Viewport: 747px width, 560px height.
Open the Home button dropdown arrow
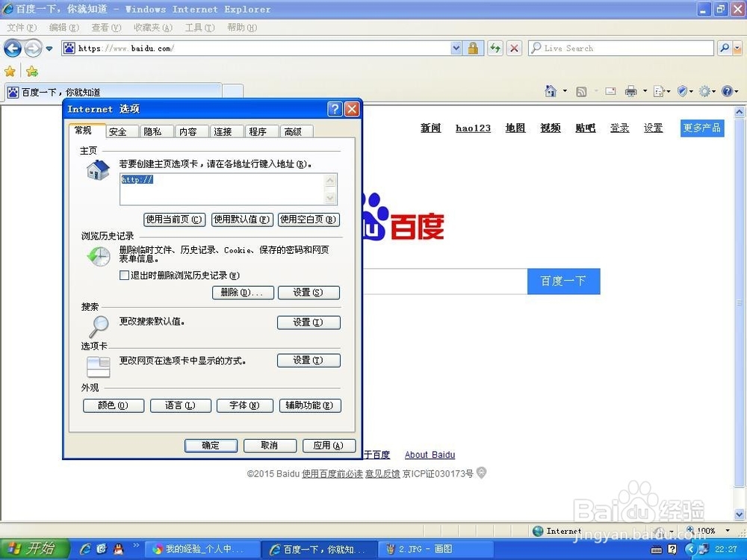[565, 91]
